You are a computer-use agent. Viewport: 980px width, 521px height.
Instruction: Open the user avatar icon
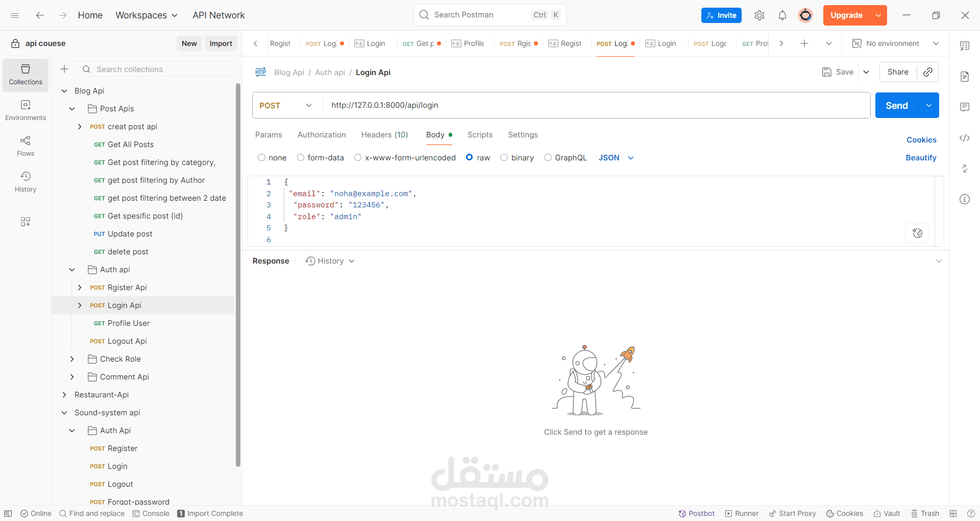pos(805,15)
